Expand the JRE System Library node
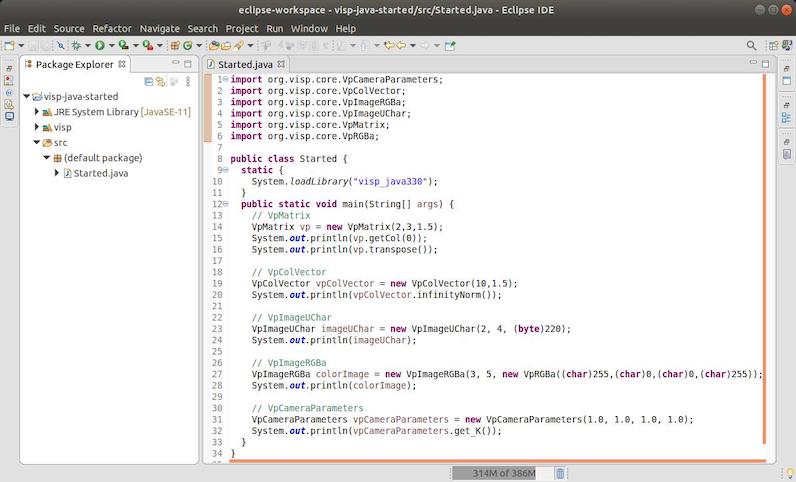This screenshot has width=796, height=482. 37,112
